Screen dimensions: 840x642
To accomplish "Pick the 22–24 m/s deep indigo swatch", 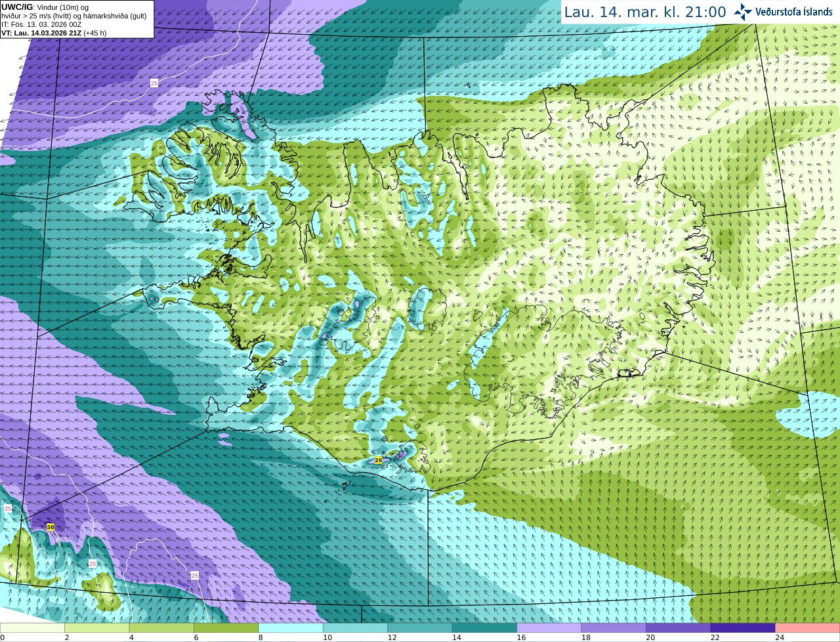I will pyautogui.click(x=743, y=628).
